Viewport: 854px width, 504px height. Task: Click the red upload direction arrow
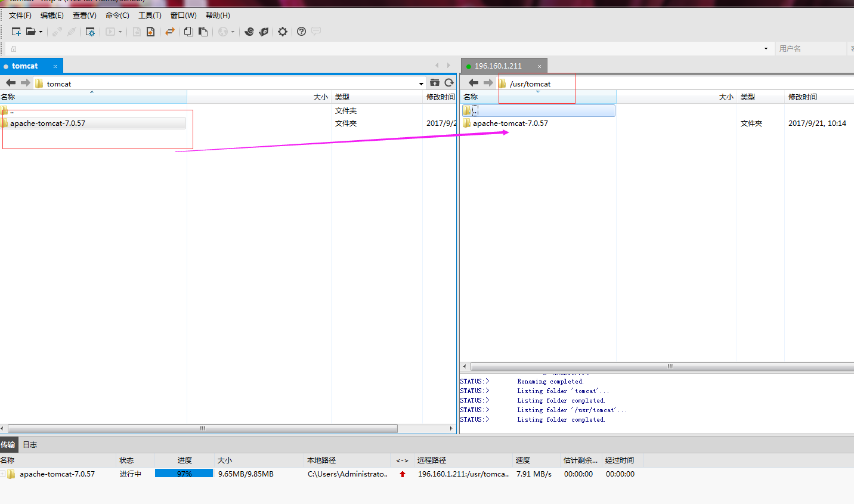click(403, 474)
